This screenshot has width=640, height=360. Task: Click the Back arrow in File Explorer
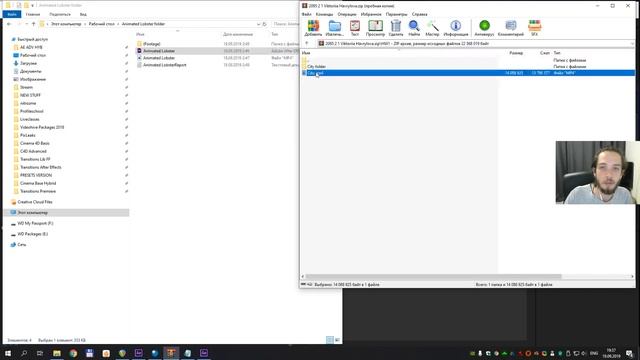pyautogui.click(x=9, y=24)
